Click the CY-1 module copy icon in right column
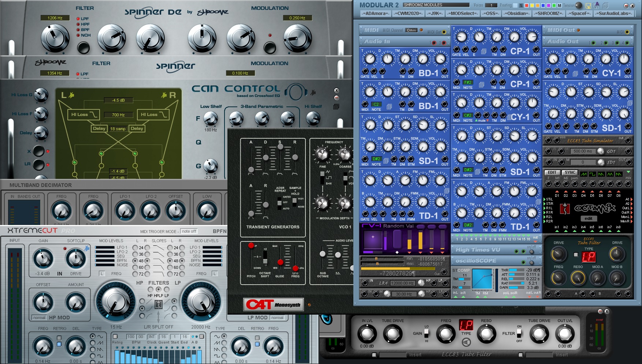The image size is (642, 364). coord(575,74)
